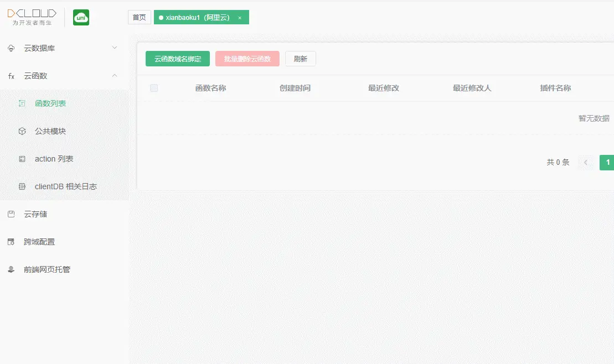614x364 pixels.
Task: Select the 云存储 sidebar icon
Action: [x=12, y=214]
